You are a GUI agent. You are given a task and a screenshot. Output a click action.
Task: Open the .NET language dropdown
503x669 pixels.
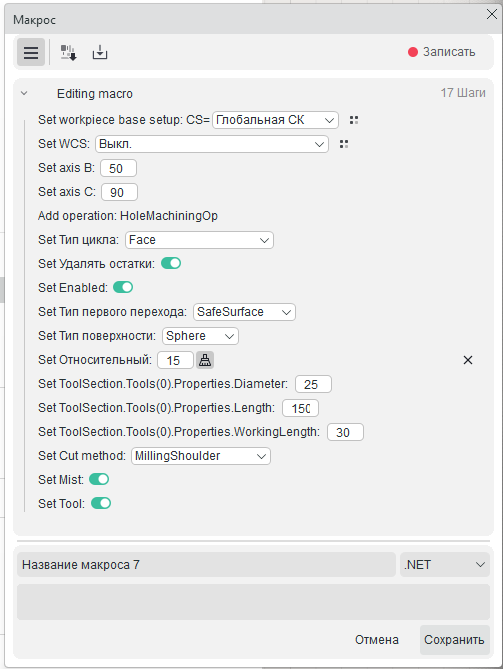point(445,565)
